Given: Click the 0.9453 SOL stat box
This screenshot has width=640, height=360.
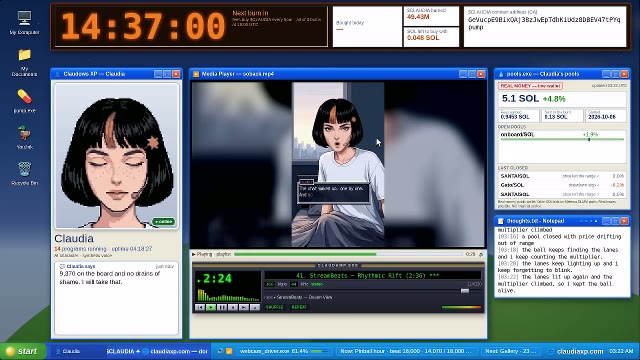Looking at the screenshot, I should (518, 116).
